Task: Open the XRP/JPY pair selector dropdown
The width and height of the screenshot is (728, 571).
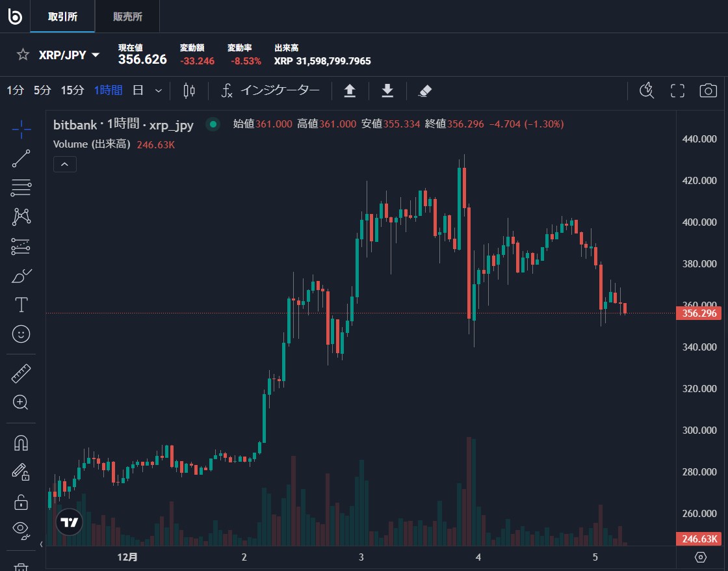Action: [x=95, y=55]
